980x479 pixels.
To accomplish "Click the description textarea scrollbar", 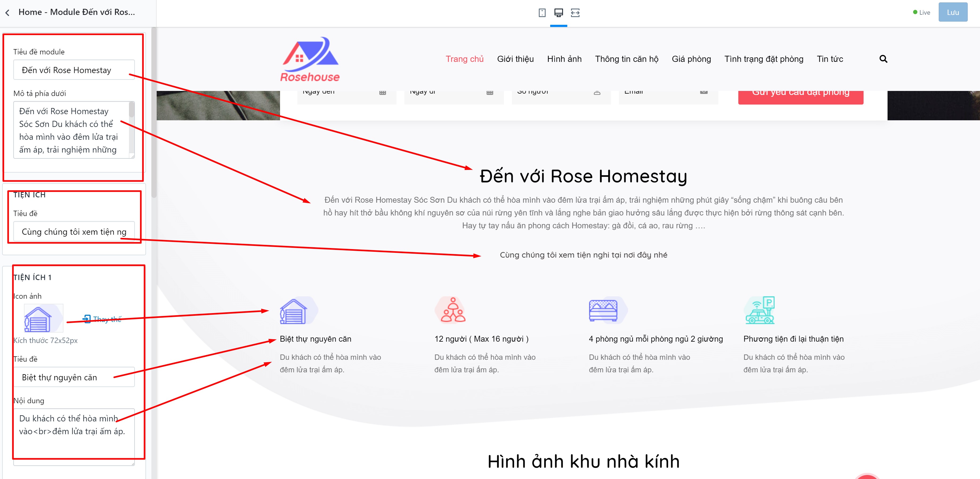I will coord(132,110).
